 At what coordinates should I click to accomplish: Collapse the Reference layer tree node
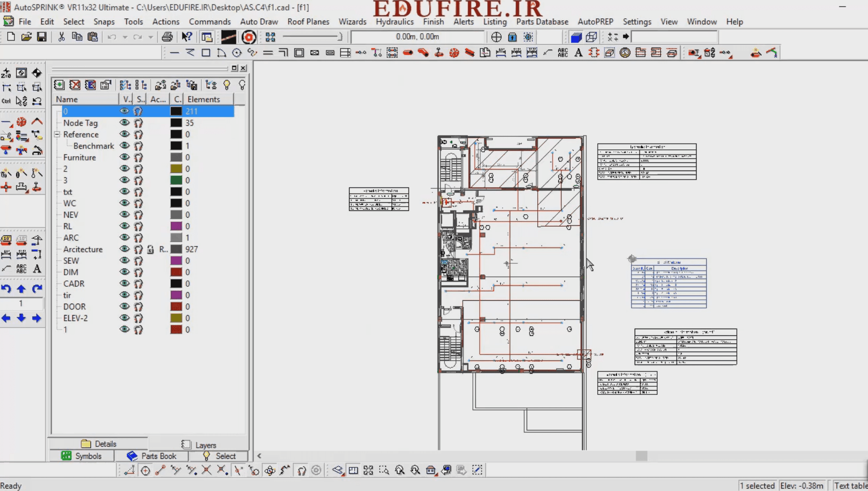click(x=57, y=135)
